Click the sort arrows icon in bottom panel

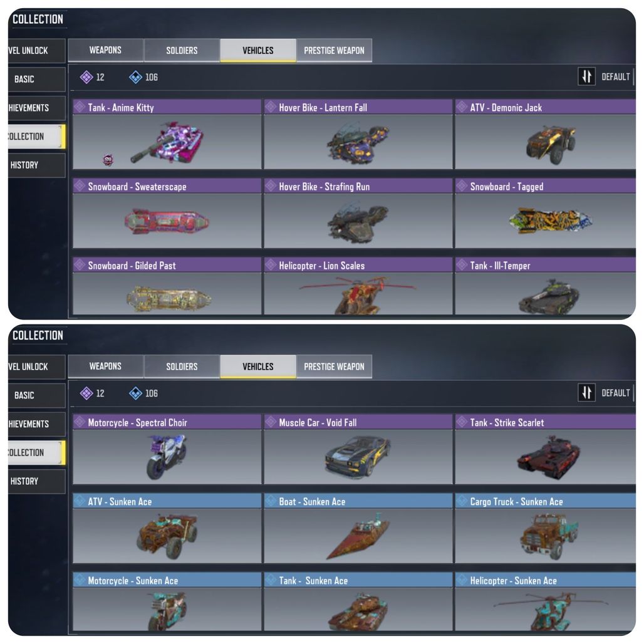(x=586, y=393)
